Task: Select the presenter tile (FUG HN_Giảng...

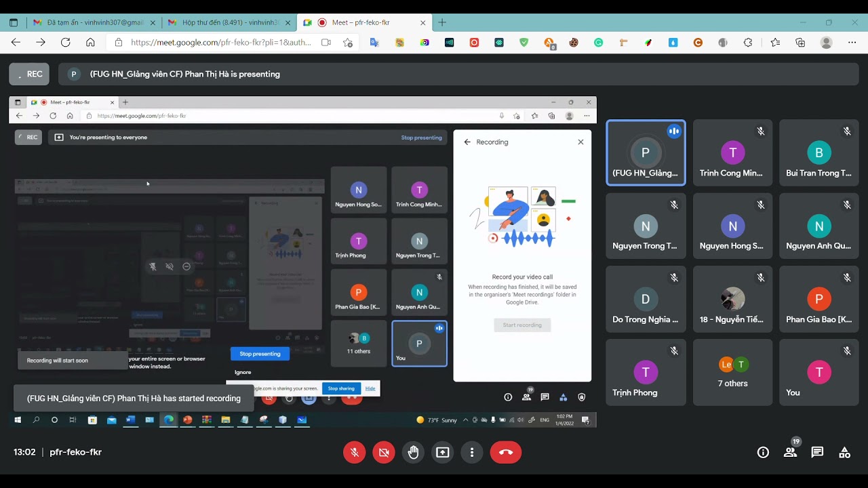Action: coord(646,153)
